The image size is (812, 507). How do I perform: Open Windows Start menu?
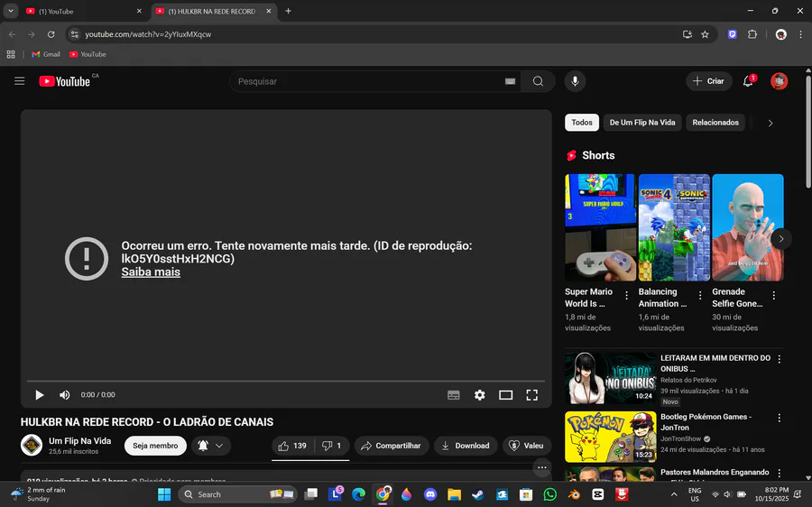pyautogui.click(x=164, y=494)
